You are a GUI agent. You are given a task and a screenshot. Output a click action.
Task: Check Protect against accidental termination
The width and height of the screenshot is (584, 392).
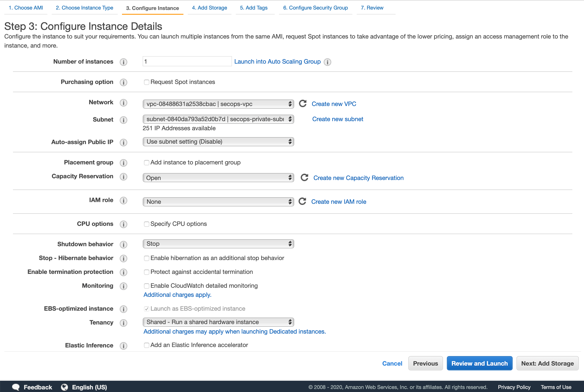point(147,272)
